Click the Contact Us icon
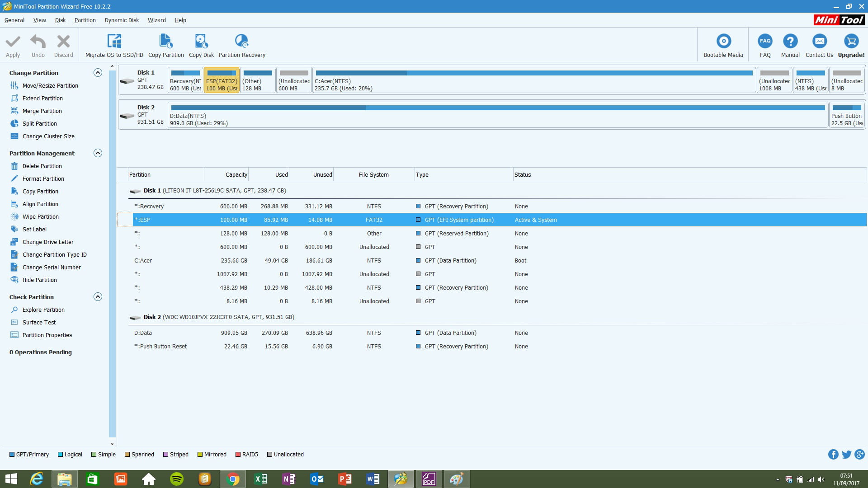This screenshot has width=868, height=488. 819,41
